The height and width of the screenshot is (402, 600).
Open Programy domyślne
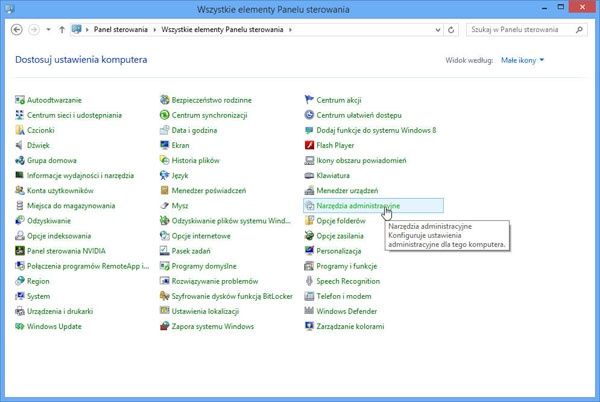(204, 266)
